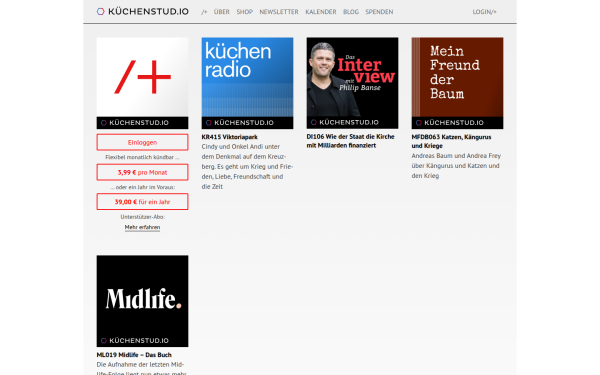Choose 3,99 € pro Monat subscription
Screen dimensions: 600x375
pos(142,172)
